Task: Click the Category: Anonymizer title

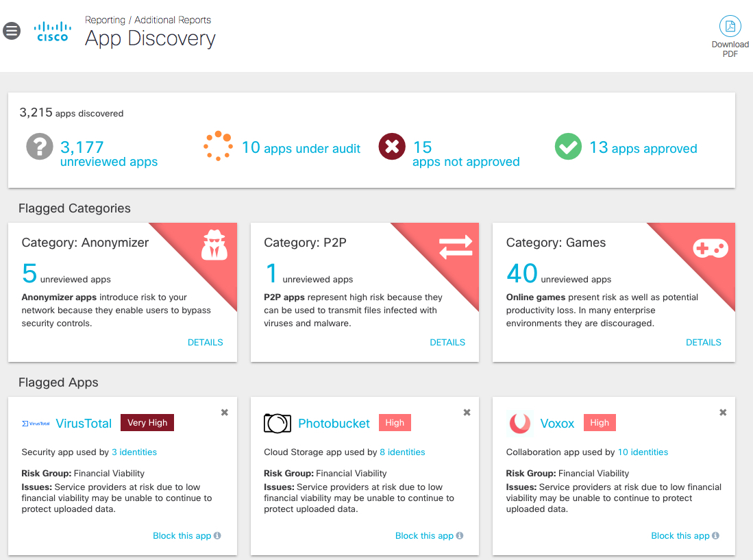Action: (85, 243)
